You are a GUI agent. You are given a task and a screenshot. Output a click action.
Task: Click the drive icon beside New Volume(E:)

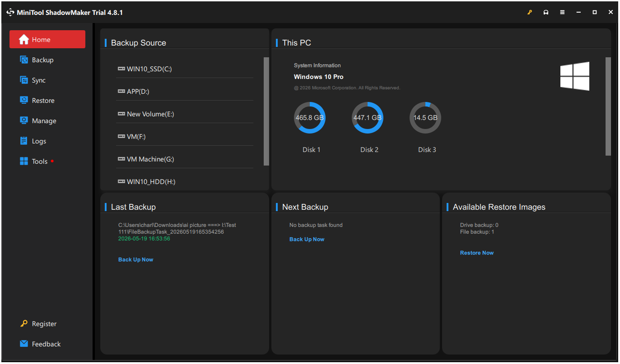121,114
